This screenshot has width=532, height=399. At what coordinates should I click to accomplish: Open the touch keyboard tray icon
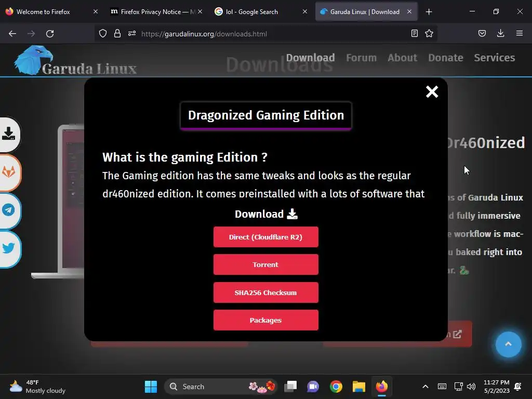pyautogui.click(x=442, y=387)
